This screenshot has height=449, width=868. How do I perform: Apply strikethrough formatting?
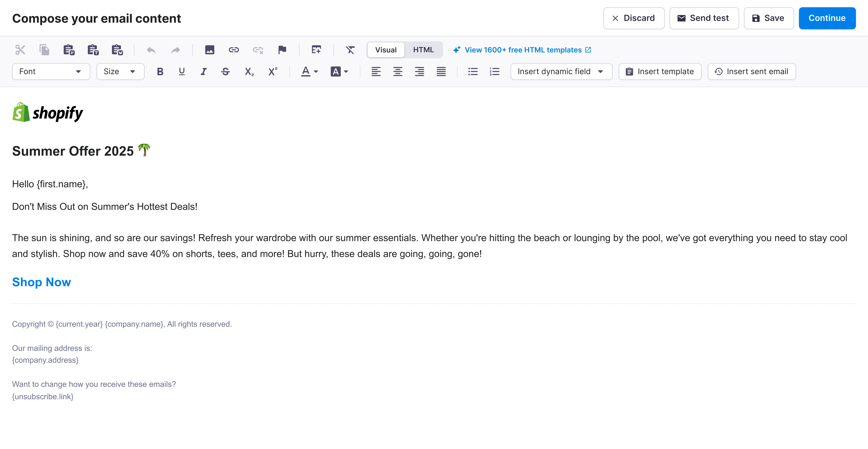[x=225, y=72]
